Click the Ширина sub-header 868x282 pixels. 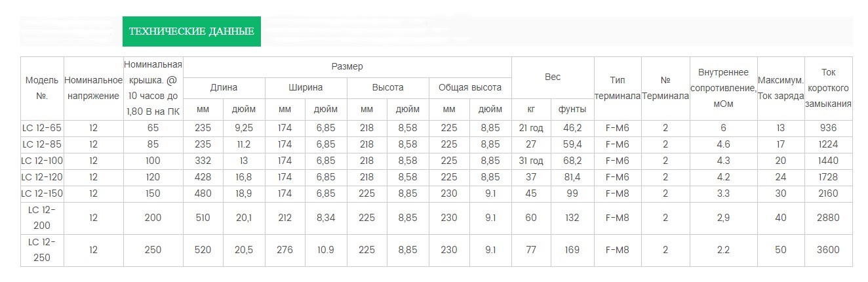click(x=306, y=88)
